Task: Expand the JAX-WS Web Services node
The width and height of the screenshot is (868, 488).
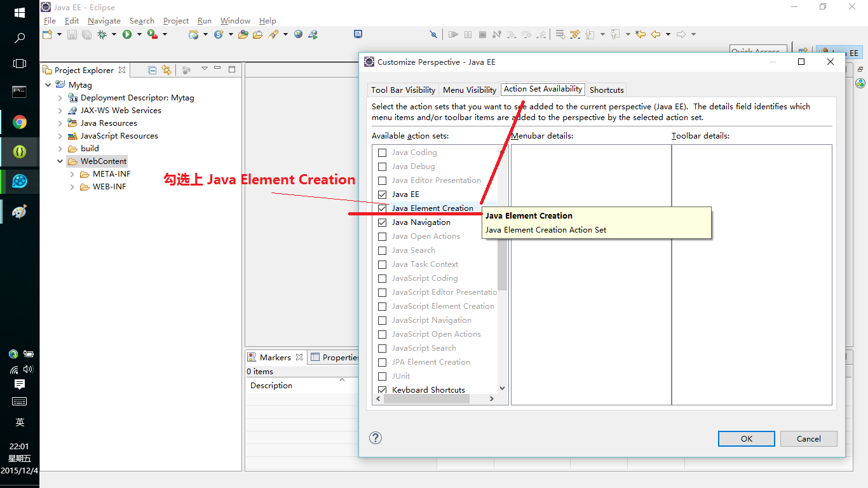Action: [60, 111]
